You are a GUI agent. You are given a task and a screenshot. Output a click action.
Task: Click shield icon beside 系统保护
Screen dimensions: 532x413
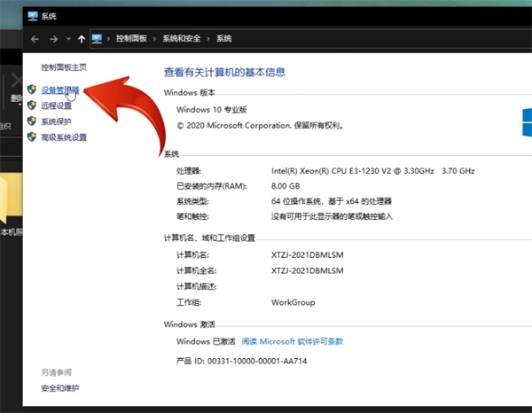pos(32,121)
